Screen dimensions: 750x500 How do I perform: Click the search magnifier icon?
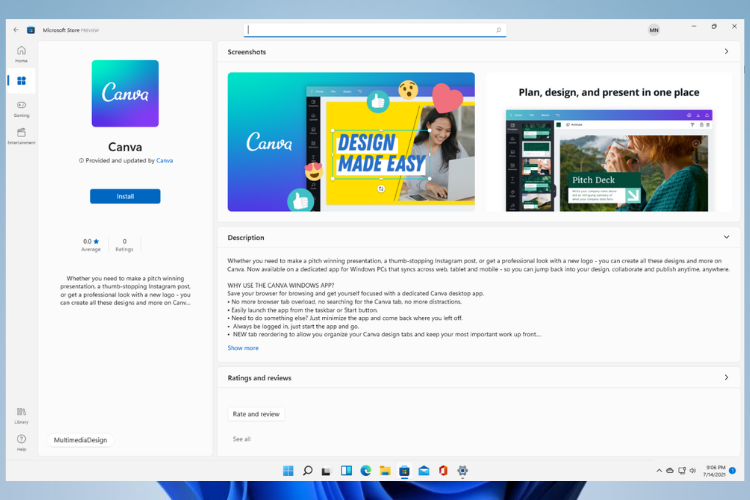pos(498,30)
